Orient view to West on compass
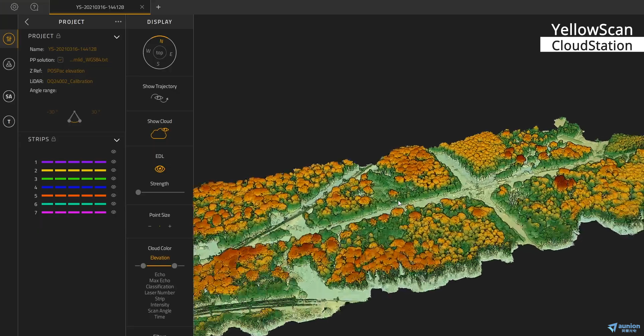Viewport: 644px width, 336px height. 148,51
